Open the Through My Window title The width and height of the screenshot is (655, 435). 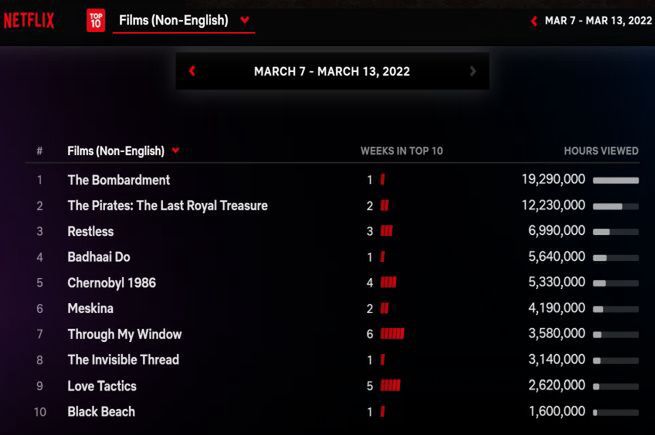[124, 334]
